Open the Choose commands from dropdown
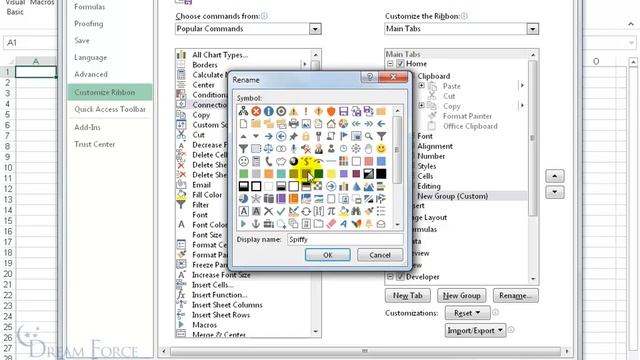The image size is (640, 360). click(x=315, y=29)
